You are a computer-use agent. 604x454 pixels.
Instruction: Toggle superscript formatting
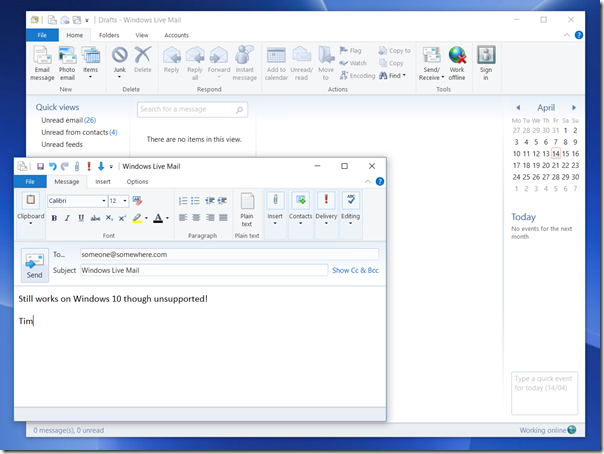(x=122, y=218)
